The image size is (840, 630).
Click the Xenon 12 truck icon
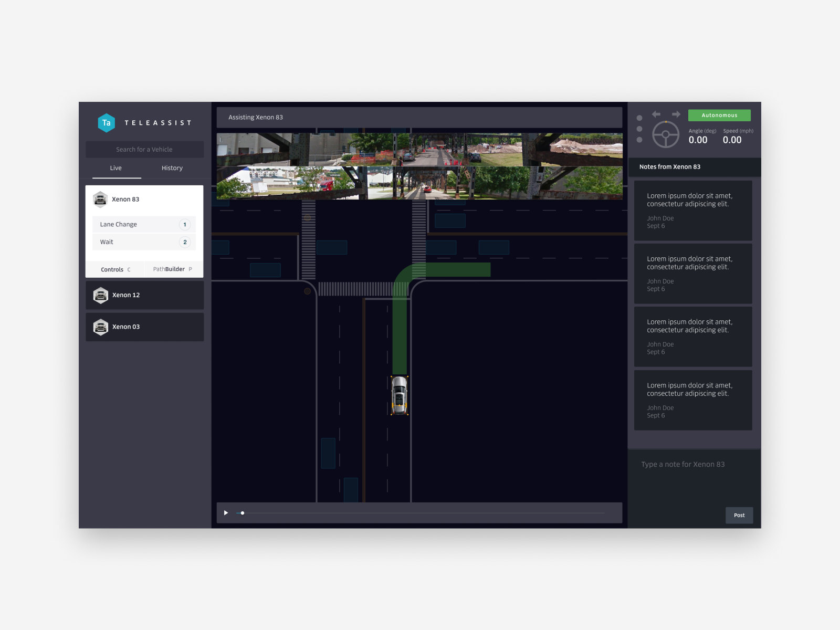point(100,295)
